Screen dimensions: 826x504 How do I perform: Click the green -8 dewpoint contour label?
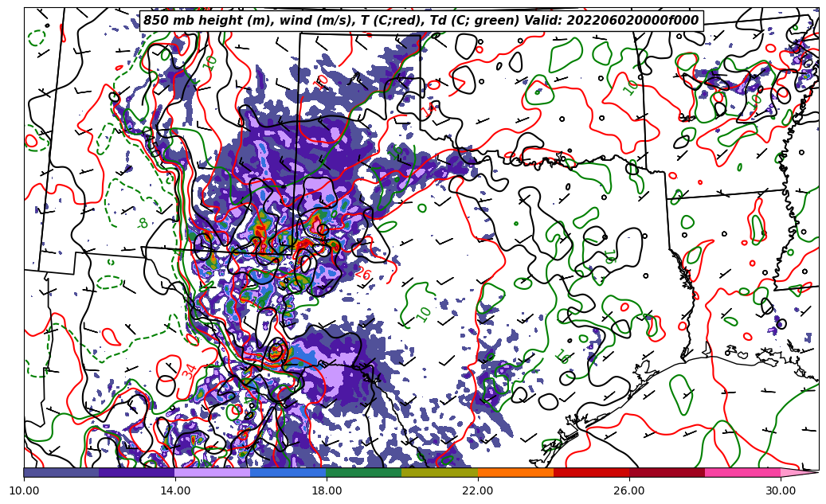(143, 224)
